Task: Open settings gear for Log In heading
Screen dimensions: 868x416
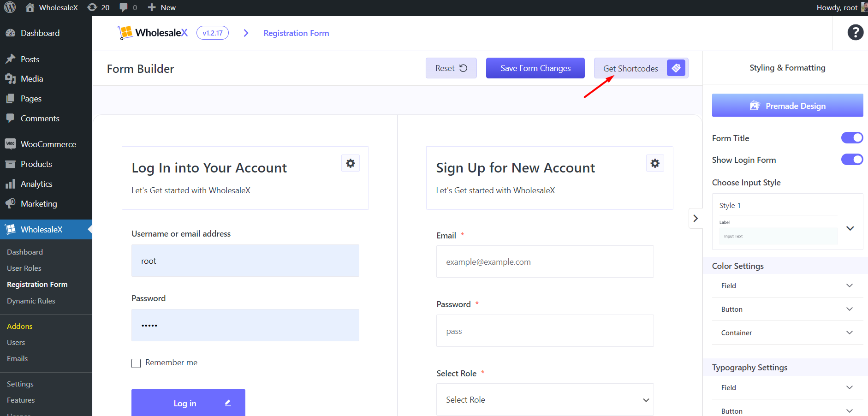Action: pos(351,163)
